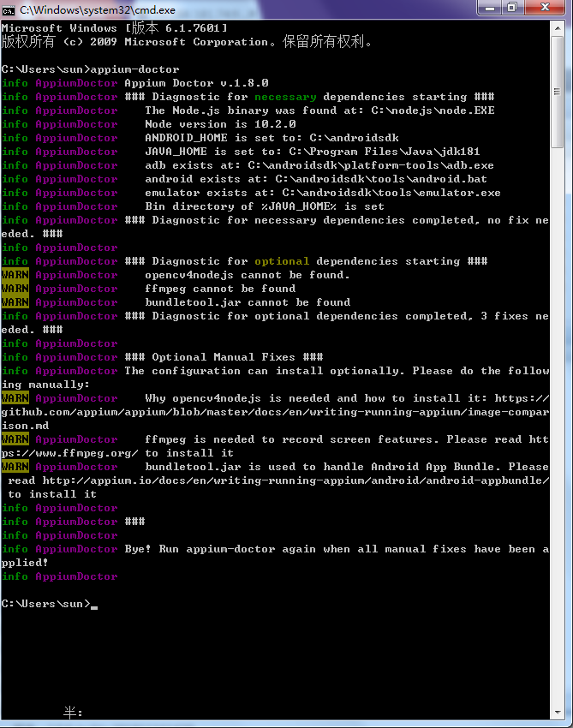Click the scrollbar down arrow
573x728 pixels.
tap(558, 712)
